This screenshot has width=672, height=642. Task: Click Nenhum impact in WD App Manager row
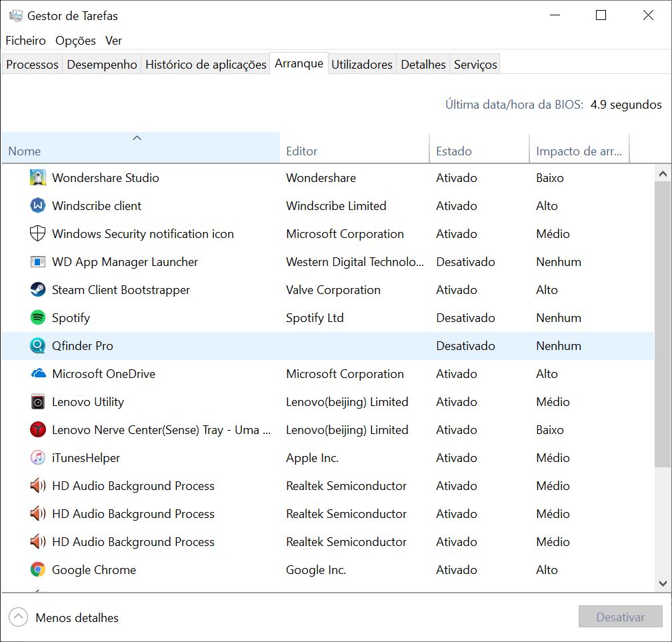click(559, 262)
